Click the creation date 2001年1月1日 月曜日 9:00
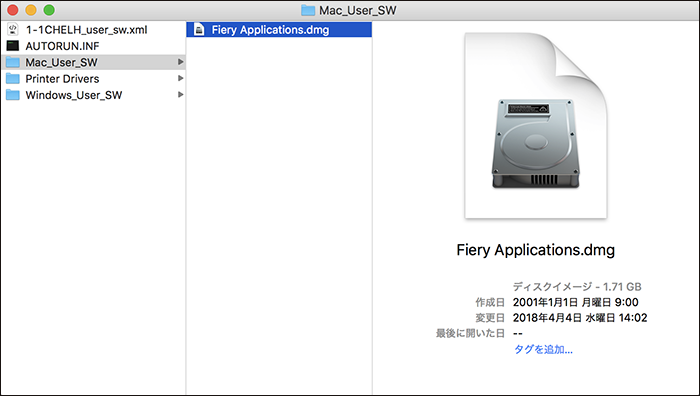The image size is (700, 396). pyautogui.click(x=575, y=302)
